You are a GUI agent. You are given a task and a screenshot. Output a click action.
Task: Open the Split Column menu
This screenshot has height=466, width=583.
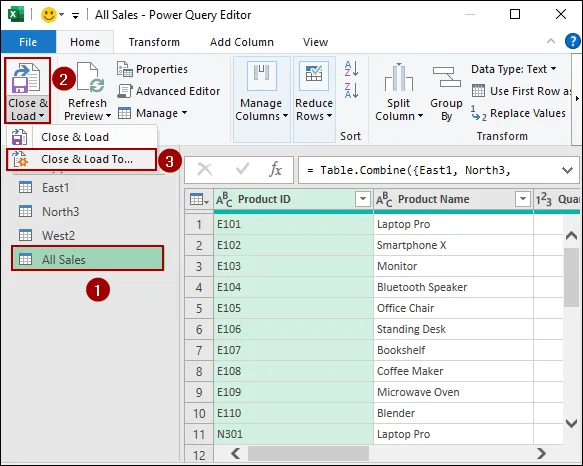399,92
